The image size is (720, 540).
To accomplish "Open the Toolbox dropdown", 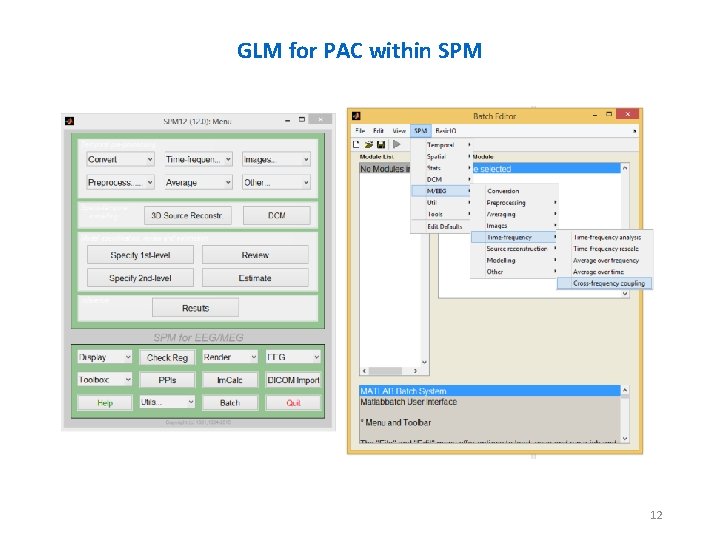I will coord(105,380).
